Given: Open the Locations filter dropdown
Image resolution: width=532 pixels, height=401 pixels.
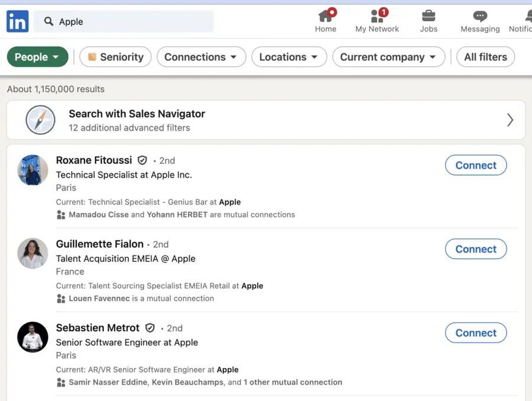Looking at the screenshot, I should point(289,57).
